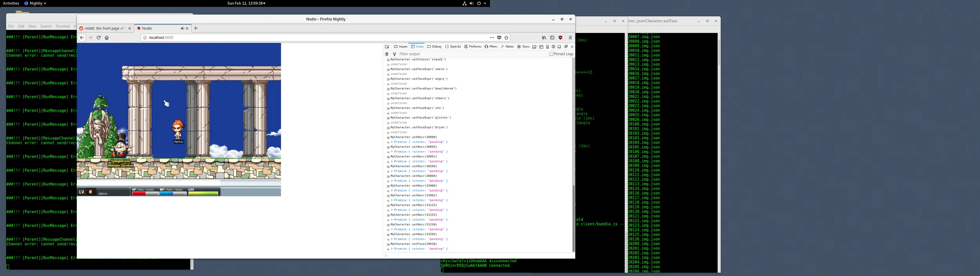The image size is (980, 276).
Task: Click the volume icon in top bar
Action: pyautogui.click(x=471, y=3)
